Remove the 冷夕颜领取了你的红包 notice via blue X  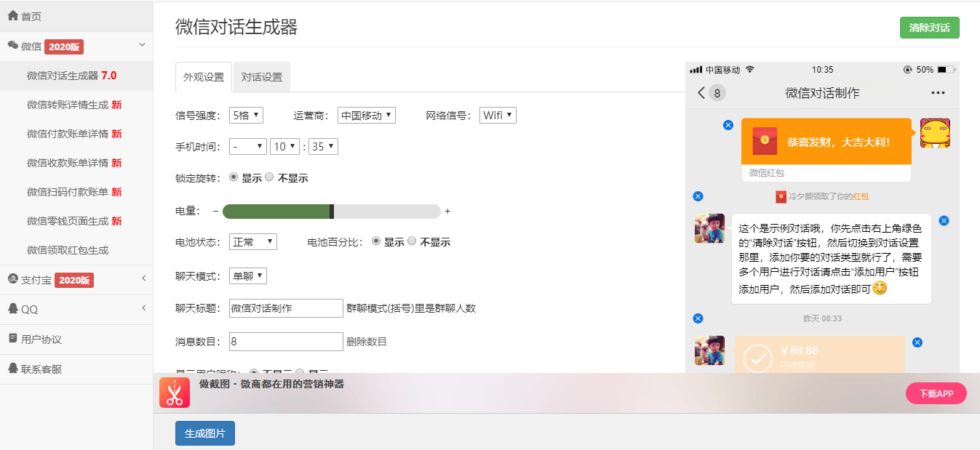(698, 196)
